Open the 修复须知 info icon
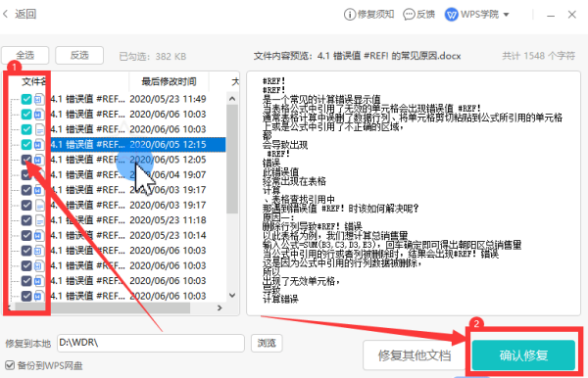 (x=350, y=15)
